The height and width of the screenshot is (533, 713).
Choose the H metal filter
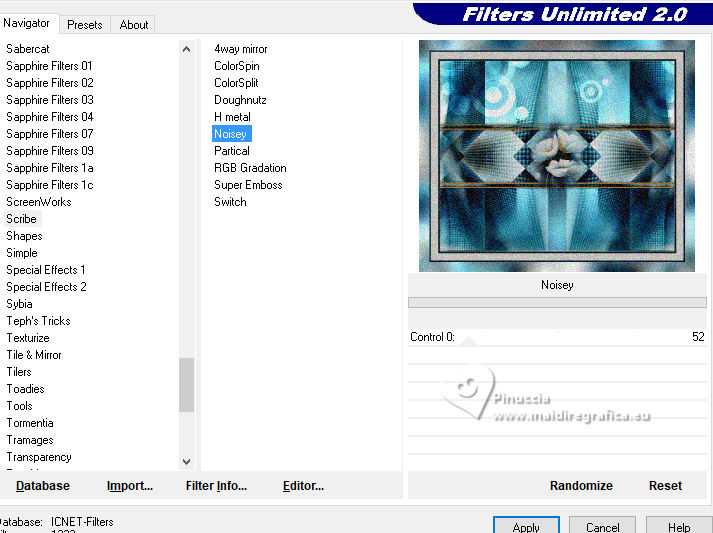[x=232, y=117]
